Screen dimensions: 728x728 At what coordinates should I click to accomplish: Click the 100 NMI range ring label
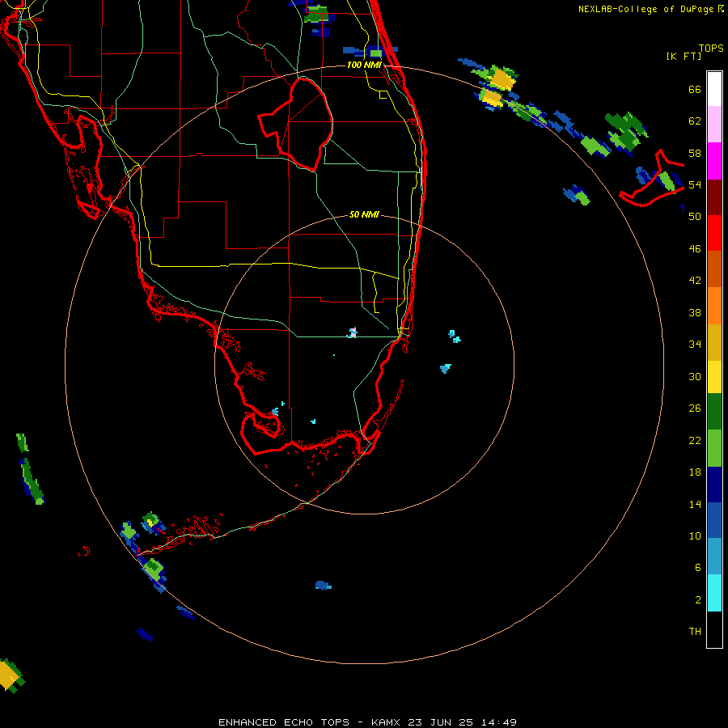point(364,65)
